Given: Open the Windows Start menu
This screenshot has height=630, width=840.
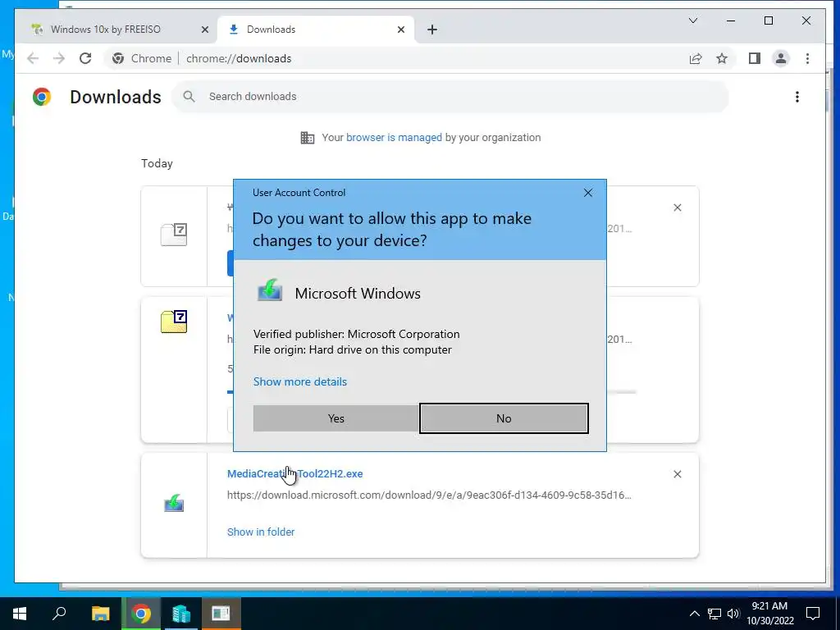Looking at the screenshot, I should point(20,614).
